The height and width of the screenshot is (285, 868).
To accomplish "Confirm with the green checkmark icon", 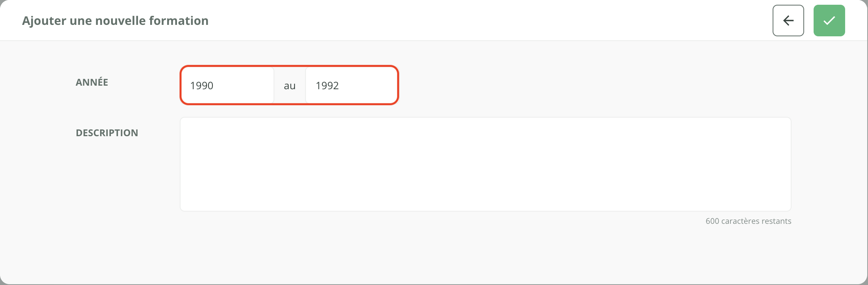I will pyautogui.click(x=829, y=21).
